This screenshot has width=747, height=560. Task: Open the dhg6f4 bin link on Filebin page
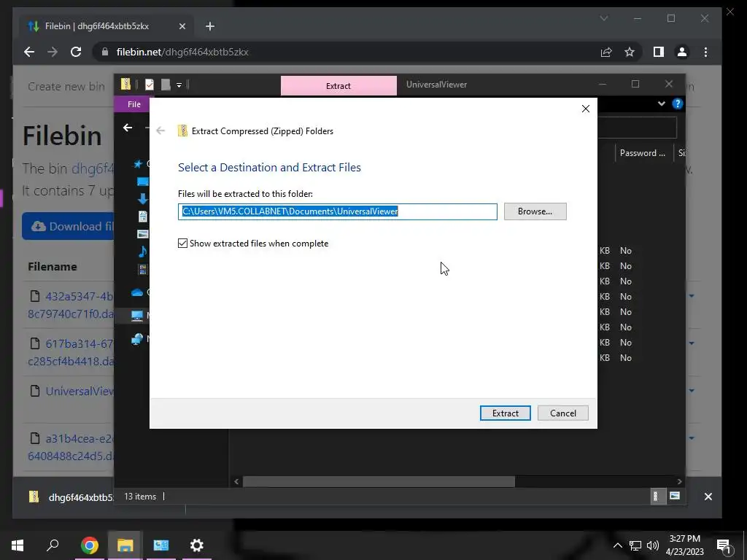(93, 168)
